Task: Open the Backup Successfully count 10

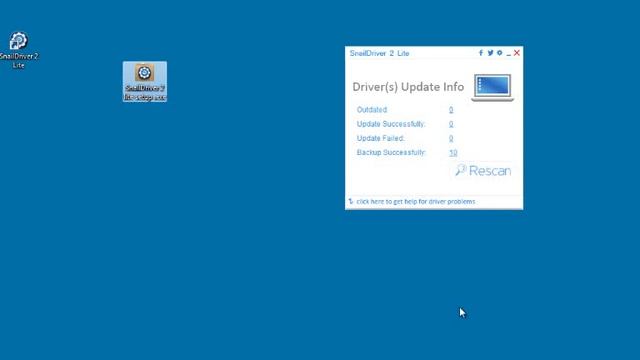Action: pyautogui.click(x=453, y=153)
